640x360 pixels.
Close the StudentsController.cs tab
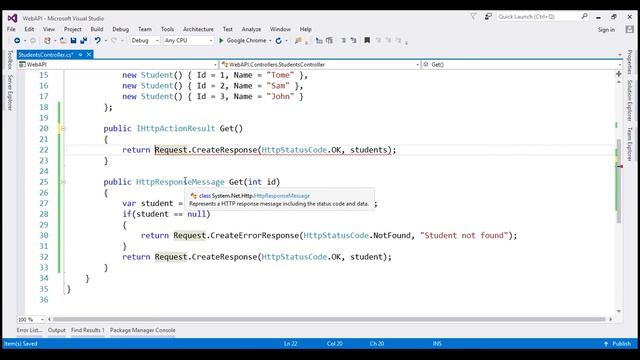click(x=89, y=54)
